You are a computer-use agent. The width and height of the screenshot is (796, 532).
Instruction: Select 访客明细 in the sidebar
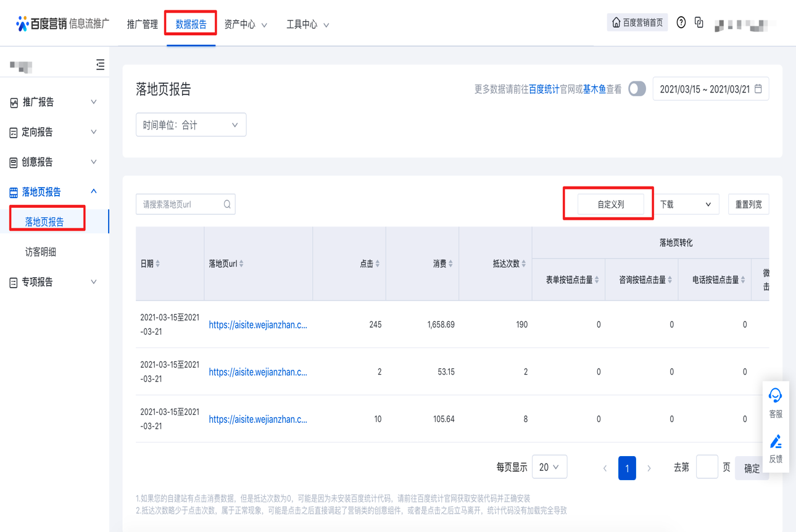point(41,252)
